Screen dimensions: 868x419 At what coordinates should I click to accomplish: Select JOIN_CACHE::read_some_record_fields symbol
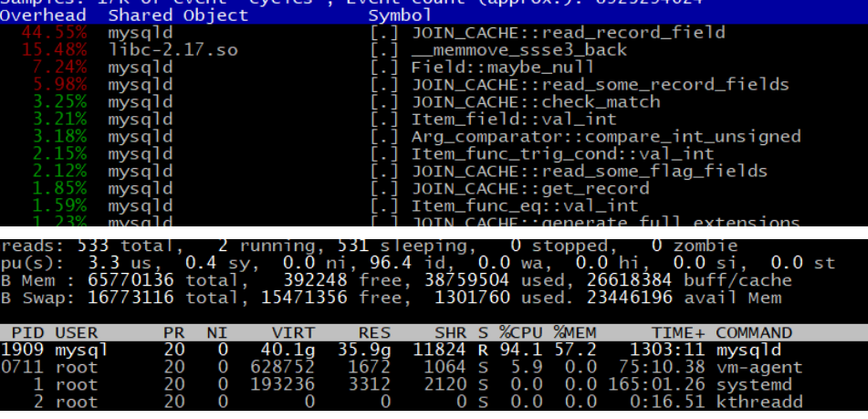coord(600,85)
